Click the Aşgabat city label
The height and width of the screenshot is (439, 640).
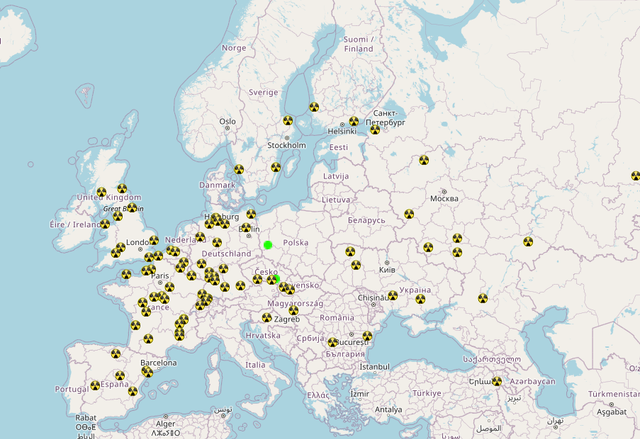(x=611, y=412)
